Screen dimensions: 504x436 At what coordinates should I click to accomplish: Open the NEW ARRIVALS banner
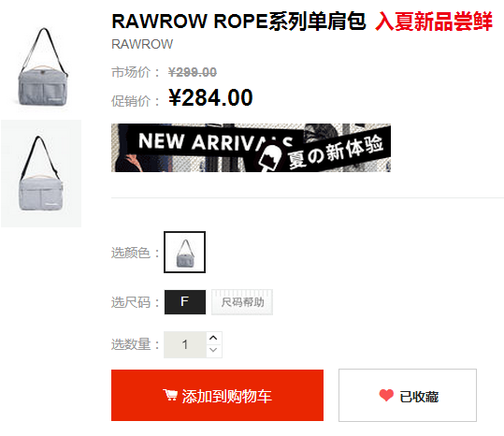click(x=251, y=148)
